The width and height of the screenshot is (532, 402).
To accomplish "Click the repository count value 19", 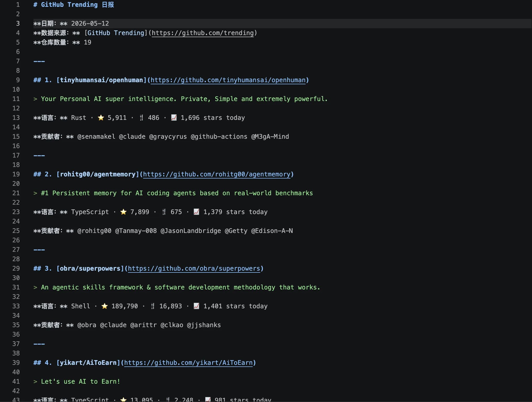I will coord(87,42).
